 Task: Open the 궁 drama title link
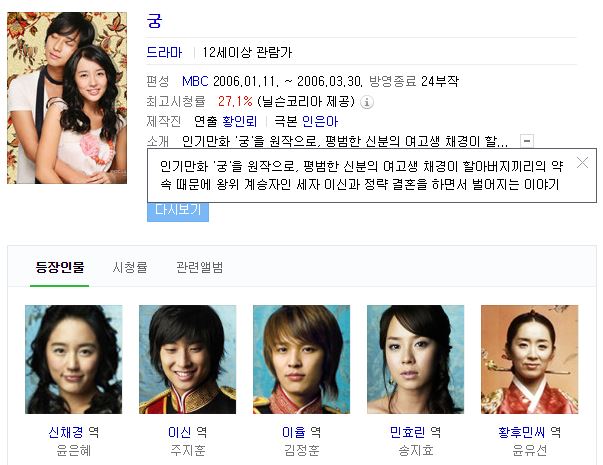click(x=154, y=21)
